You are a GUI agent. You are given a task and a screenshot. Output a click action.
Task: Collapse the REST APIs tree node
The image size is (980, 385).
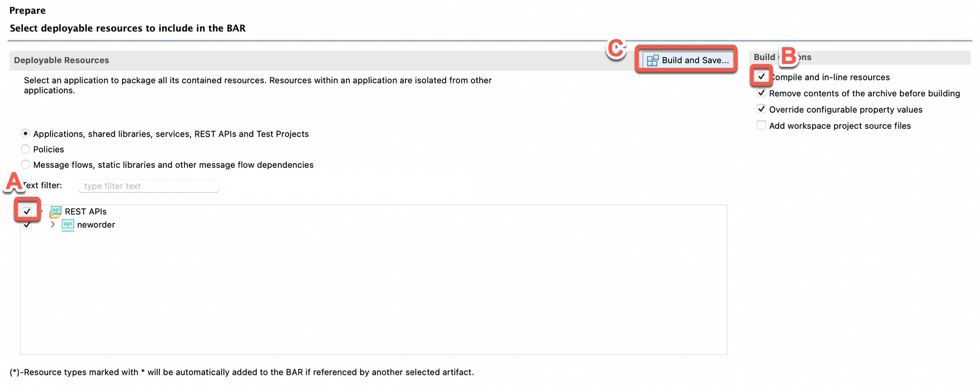(41, 211)
